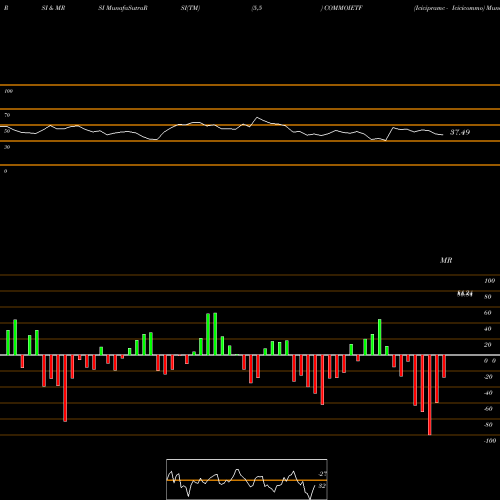Click the 20 label on the MR axis
The image size is (500, 500).
[488, 345]
